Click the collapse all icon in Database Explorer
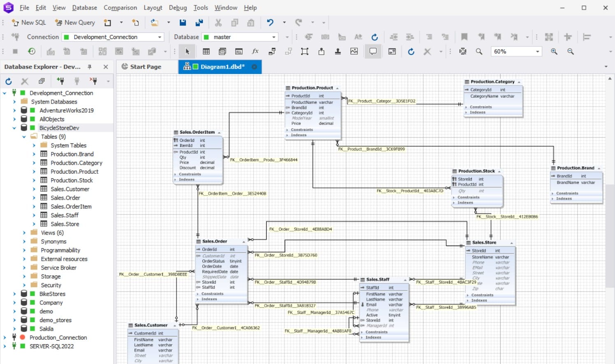Viewport: 615px width, 364px height. [x=42, y=81]
